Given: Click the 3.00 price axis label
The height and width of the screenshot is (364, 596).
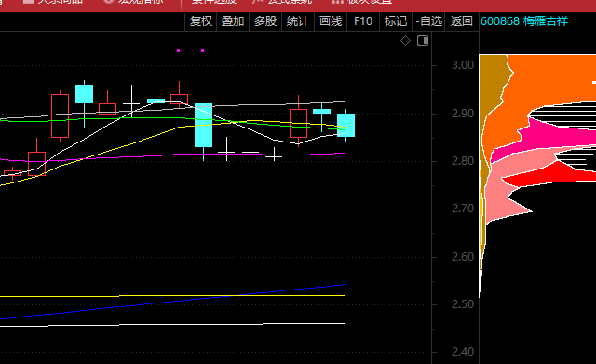Looking at the screenshot, I should (463, 65).
